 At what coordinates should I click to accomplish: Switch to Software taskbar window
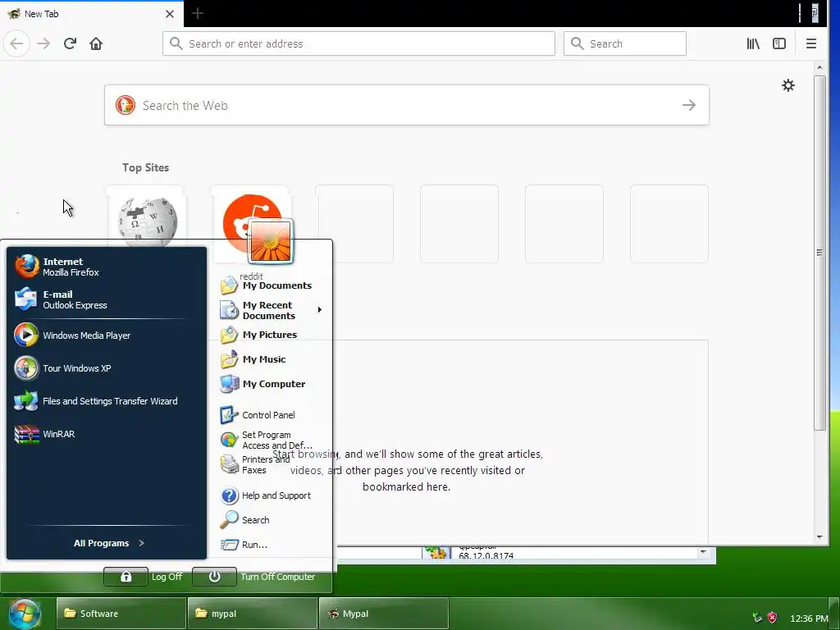(121, 614)
